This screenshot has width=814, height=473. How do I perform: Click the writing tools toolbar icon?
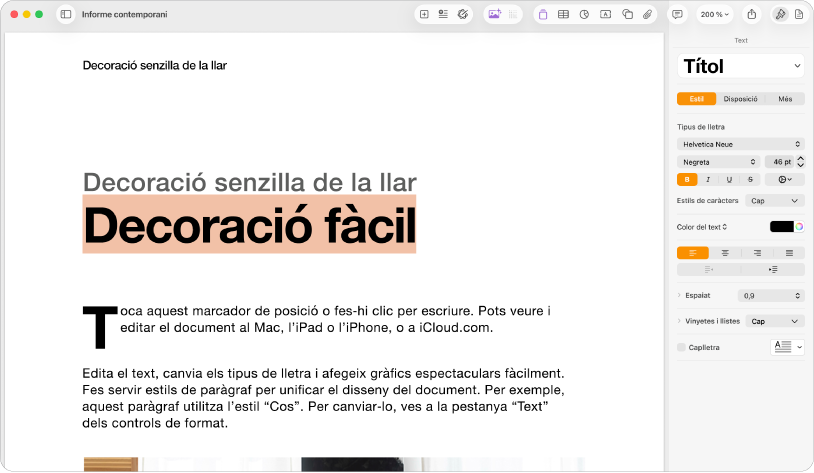click(463, 15)
